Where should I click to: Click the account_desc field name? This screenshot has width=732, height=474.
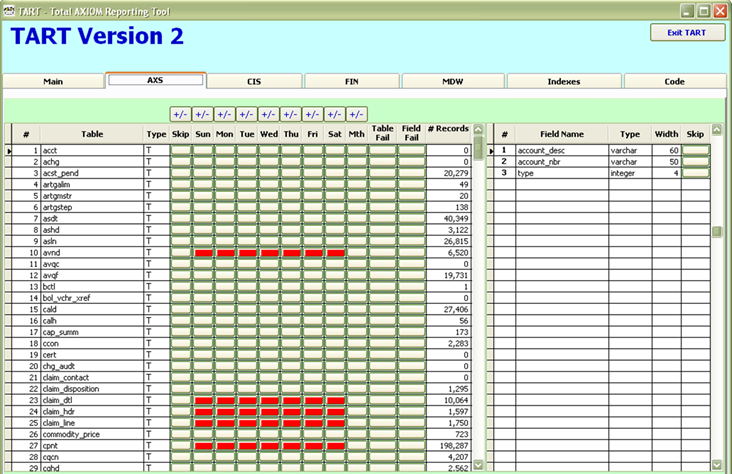541,150
